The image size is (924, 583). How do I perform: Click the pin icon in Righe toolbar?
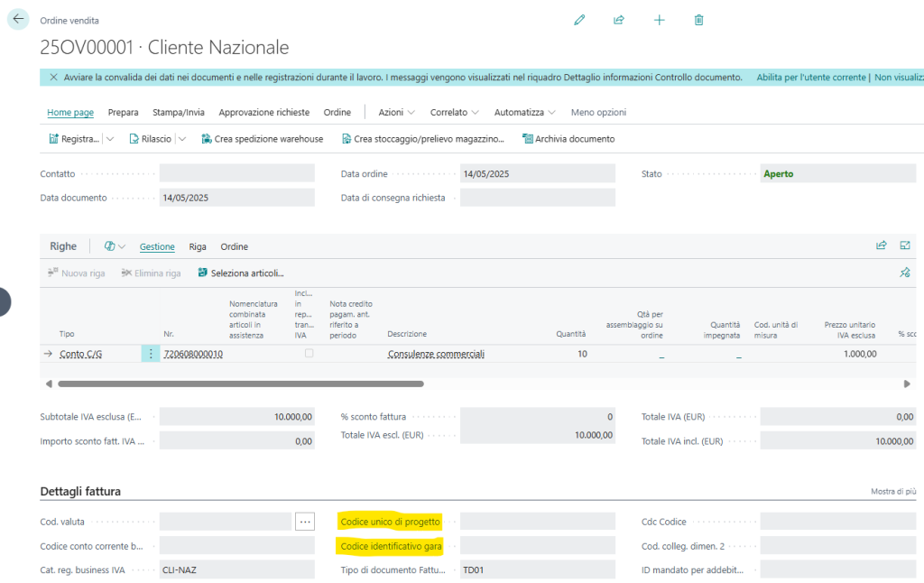[x=905, y=273]
